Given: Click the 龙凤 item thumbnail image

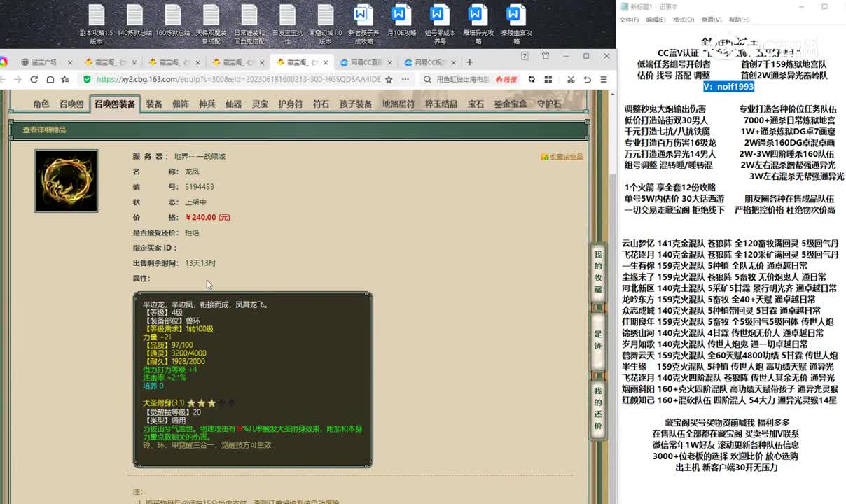Looking at the screenshot, I should click(67, 181).
